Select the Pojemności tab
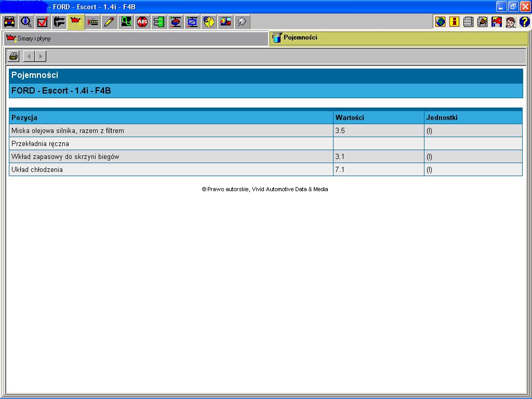The height and width of the screenshot is (399, 532). click(399, 38)
